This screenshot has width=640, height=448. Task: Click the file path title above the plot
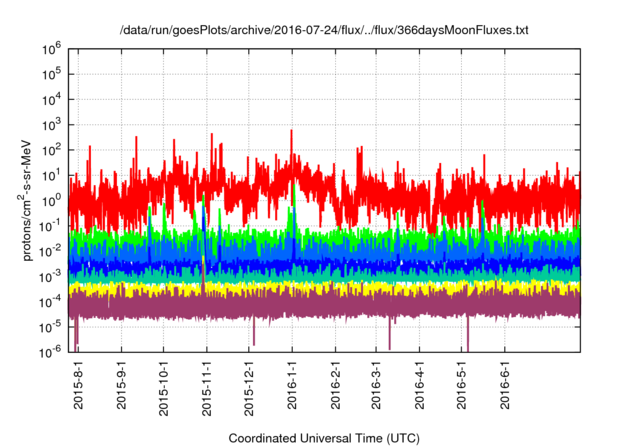tap(324, 31)
